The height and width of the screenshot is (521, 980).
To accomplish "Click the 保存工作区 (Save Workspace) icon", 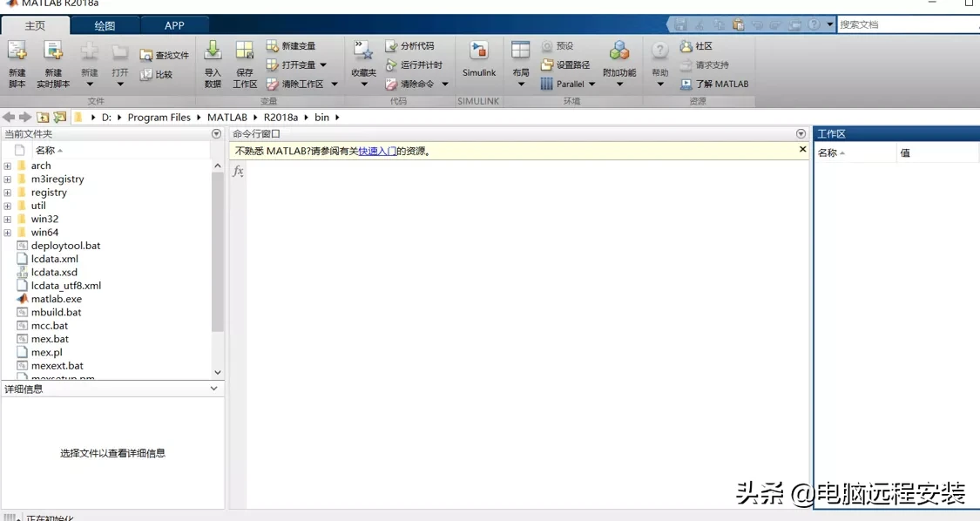I will 245,51.
